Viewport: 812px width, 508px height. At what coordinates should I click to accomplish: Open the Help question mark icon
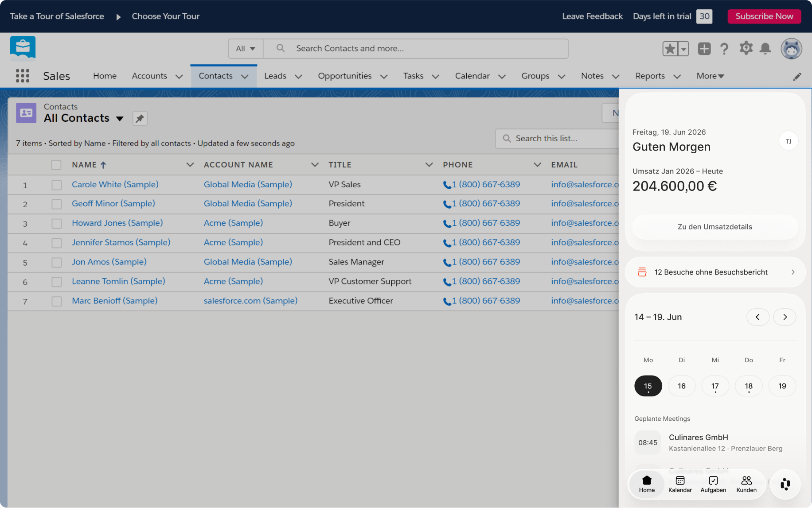click(724, 49)
